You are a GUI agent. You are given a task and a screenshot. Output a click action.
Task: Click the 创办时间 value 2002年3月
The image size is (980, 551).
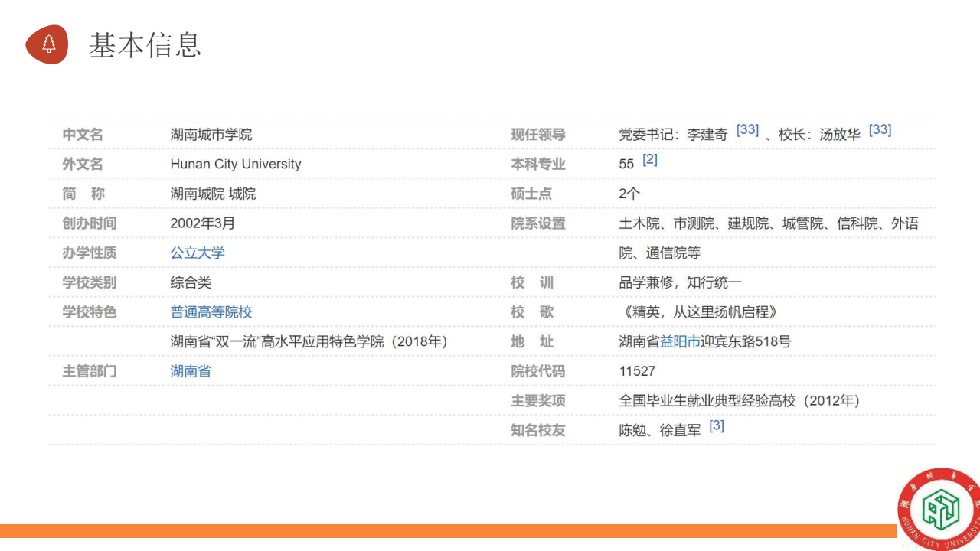(x=202, y=223)
